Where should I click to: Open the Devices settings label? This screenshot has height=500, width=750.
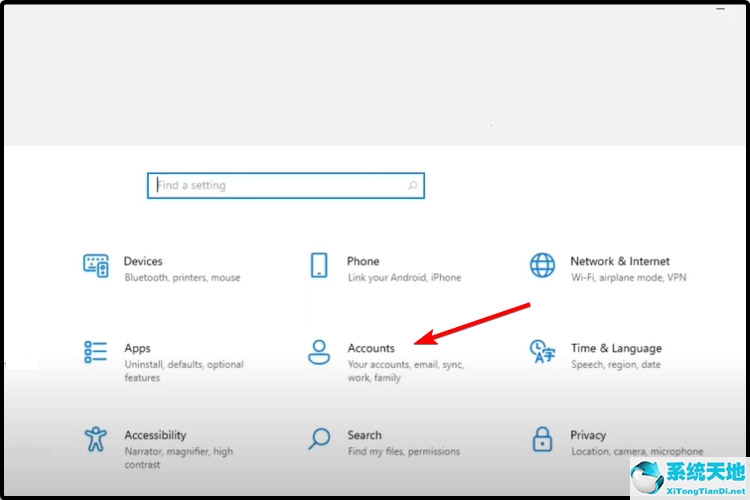tap(143, 261)
